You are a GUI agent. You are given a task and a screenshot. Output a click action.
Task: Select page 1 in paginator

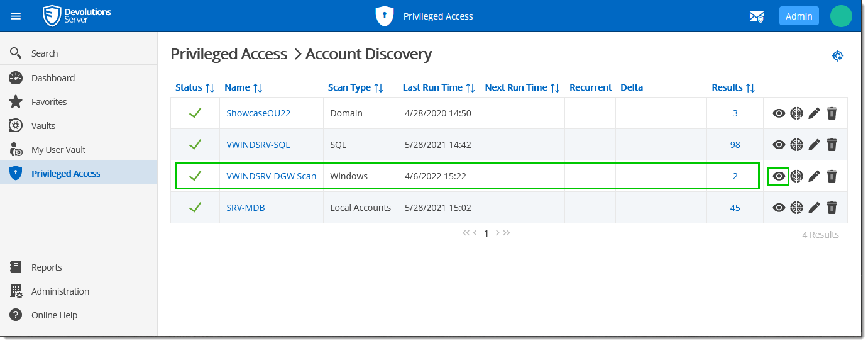pyautogui.click(x=486, y=233)
